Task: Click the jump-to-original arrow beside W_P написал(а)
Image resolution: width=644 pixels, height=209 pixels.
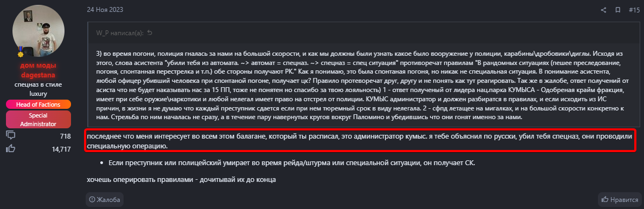Action: click(x=150, y=33)
